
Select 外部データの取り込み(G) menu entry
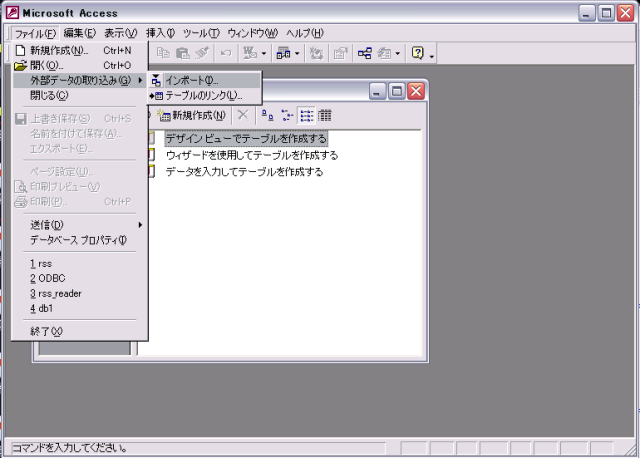[80, 80]
